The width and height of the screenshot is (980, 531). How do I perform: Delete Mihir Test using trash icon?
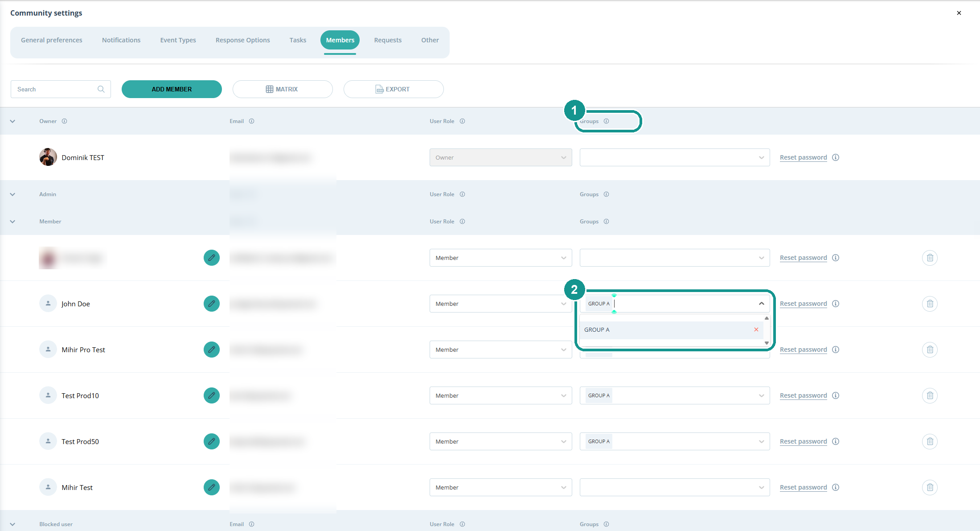pyautogui.click(x=930, y=487)
